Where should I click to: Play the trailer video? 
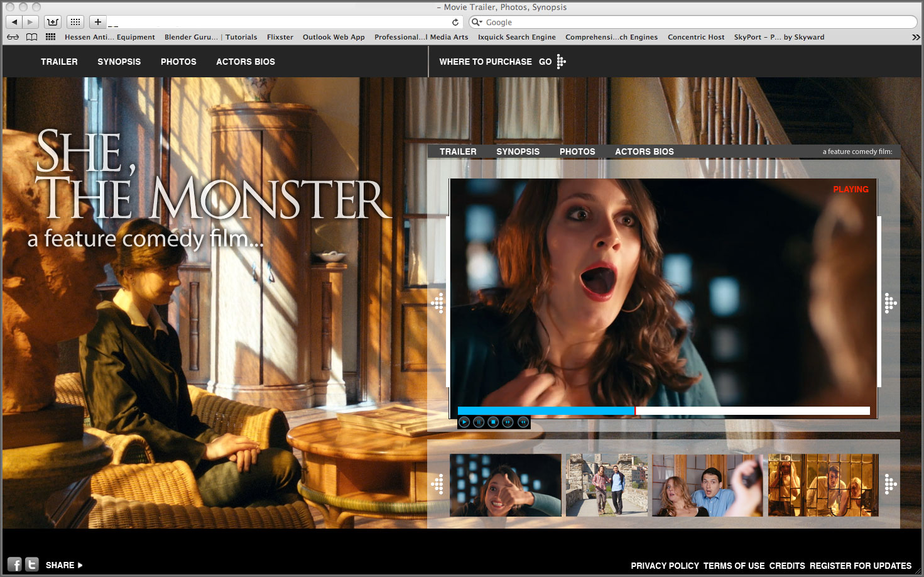464,422
